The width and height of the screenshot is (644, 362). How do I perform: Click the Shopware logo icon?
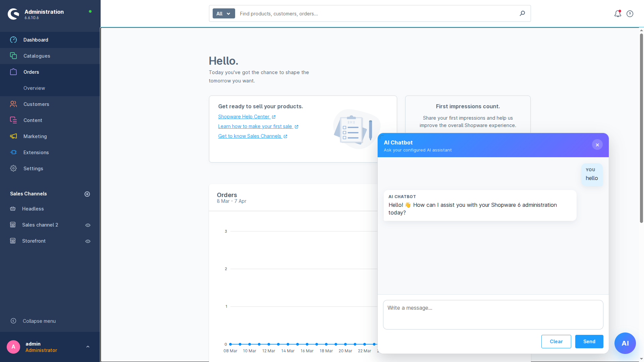(x=13, y=14)
